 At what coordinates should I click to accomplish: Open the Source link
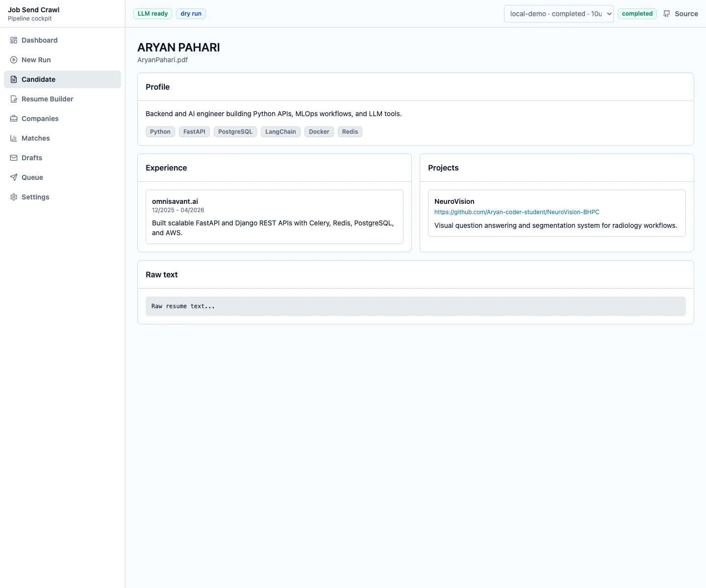681,14
